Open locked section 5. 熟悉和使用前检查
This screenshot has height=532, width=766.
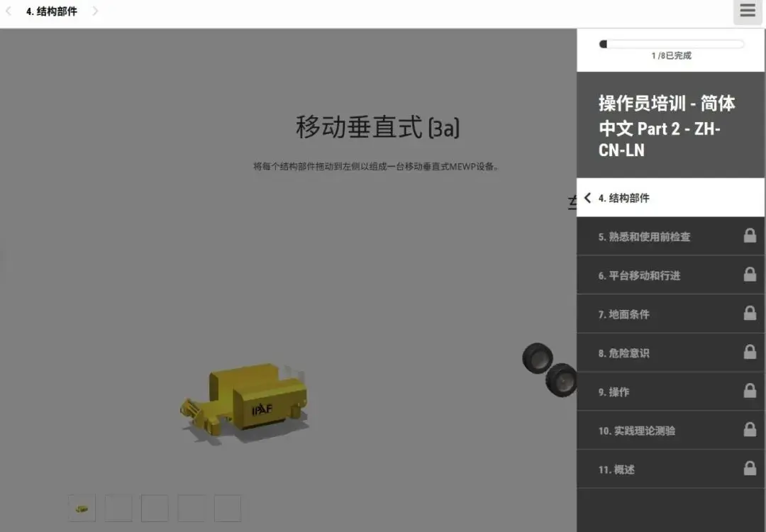click(670, 236)
